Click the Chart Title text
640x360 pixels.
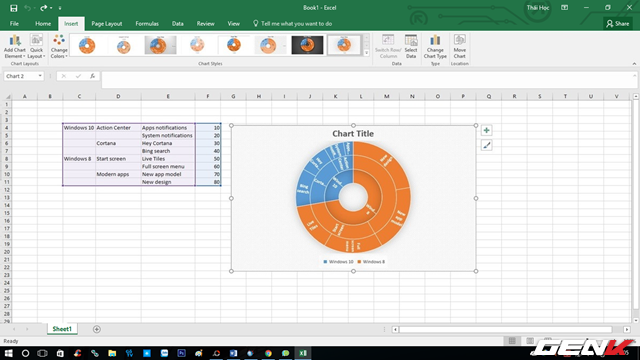pyautogui.click(x=353, y=133)
